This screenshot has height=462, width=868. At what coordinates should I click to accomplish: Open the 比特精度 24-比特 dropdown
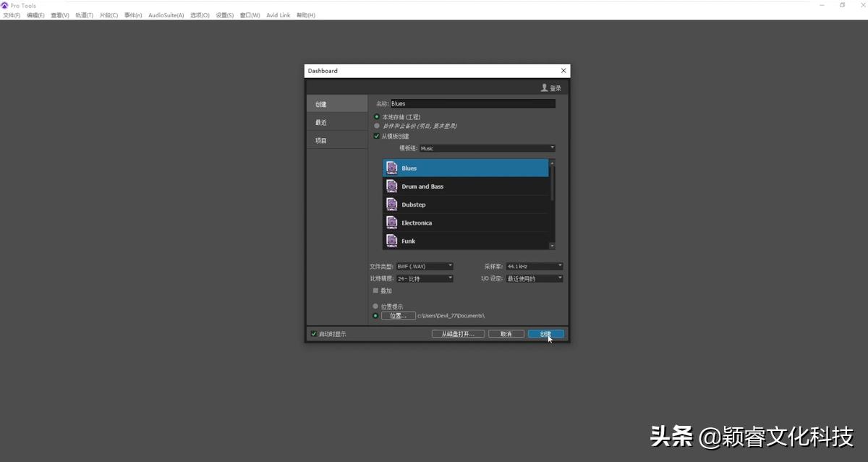point(425,278)
